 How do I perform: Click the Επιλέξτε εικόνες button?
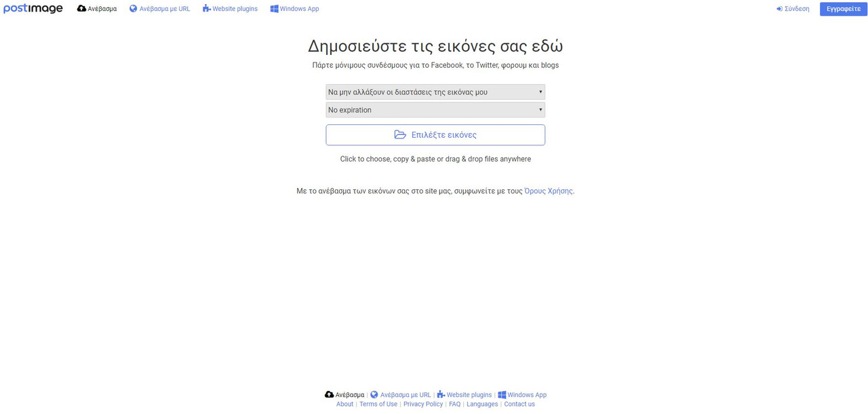click(x=435, y=135)
